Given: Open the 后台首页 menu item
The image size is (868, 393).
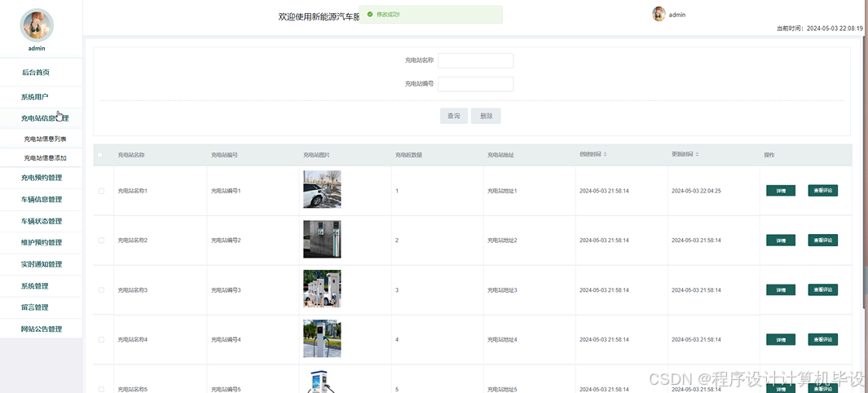Looking at the screenshot, I should pos(41,73).
